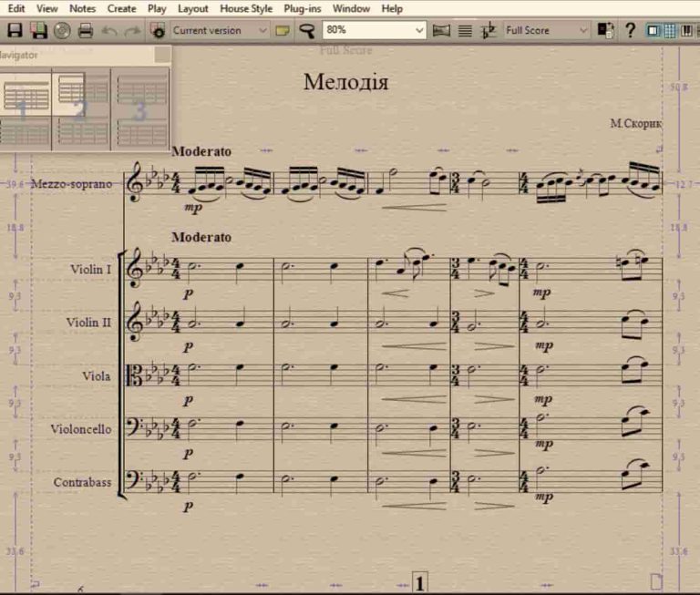Select the crescendo hairpin under Mezzo-soprano
700x595 pixels.
(x=415, y=208)
